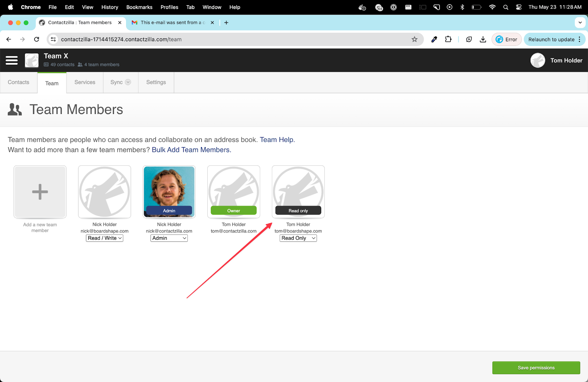Screen dimensions: 588x382
Task: Click the Team X title
Action: [x=56, y=56]
